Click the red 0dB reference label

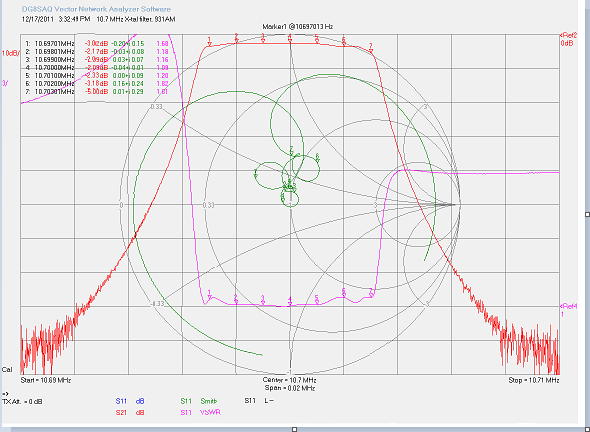point(567,43)
